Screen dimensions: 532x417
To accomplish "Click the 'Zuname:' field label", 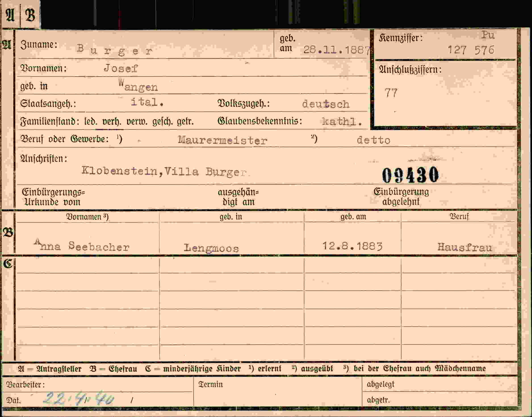I will pyautogui.click(x=39, y=45).
